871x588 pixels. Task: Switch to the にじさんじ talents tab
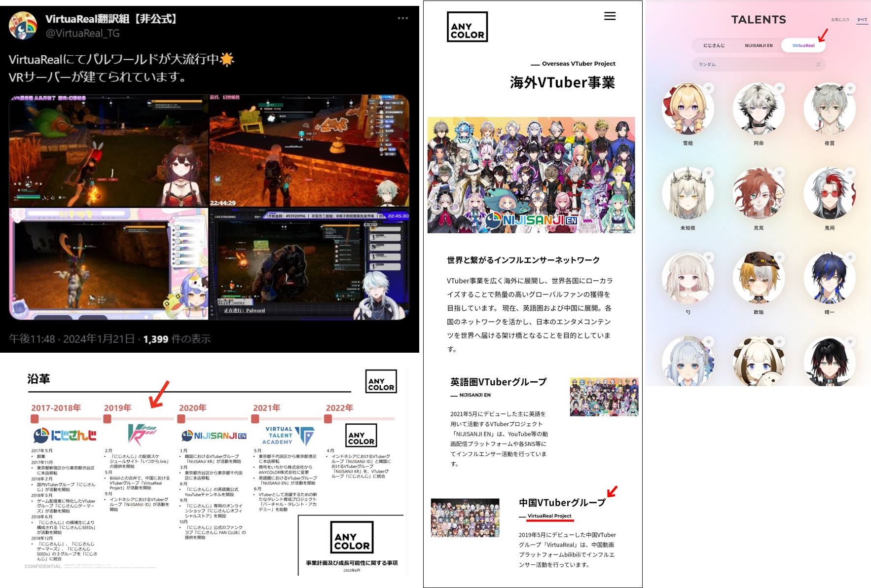point(714,45)
